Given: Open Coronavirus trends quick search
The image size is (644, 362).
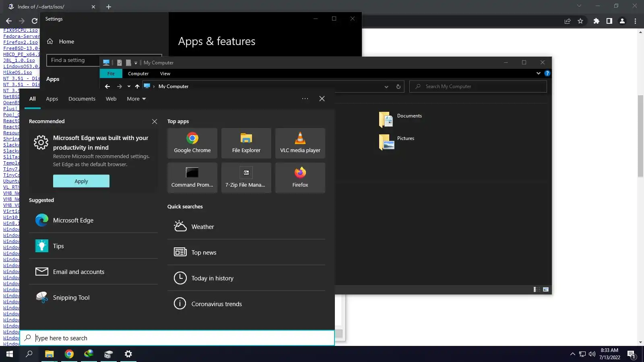Looking at the screenshot, I should coord(246,304).
